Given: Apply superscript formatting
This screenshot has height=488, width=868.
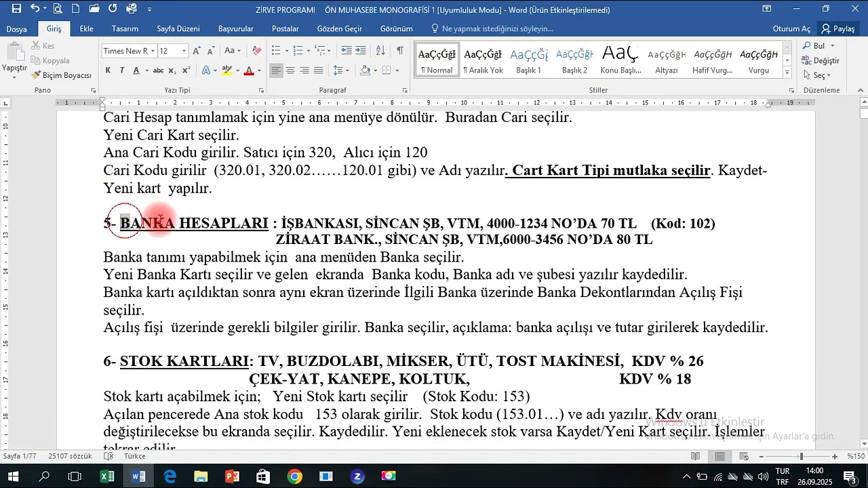Looking at the screenshot, I should [x=186, y=70].
